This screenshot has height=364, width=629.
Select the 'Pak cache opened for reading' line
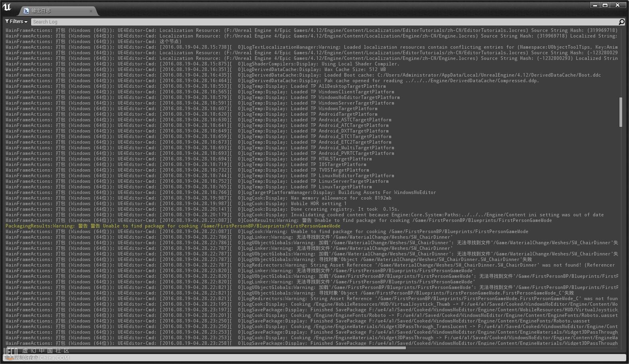tap(272, 81)
